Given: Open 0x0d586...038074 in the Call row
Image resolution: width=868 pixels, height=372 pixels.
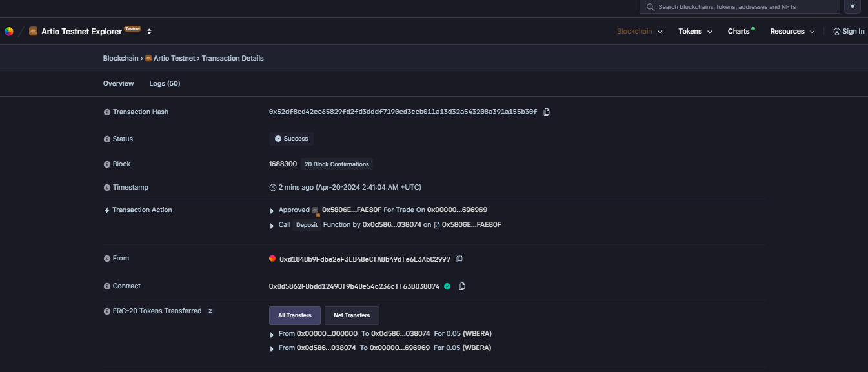Looking at the screenshot, I should pos(392,225).
